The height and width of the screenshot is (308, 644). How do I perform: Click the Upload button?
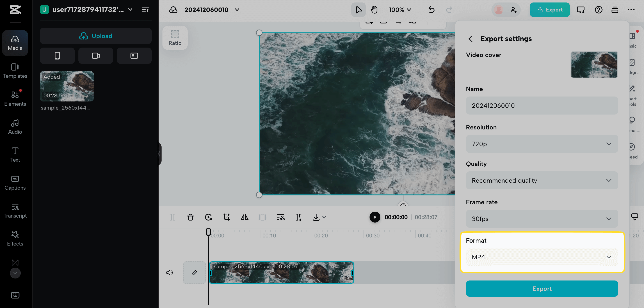[96, 36]
